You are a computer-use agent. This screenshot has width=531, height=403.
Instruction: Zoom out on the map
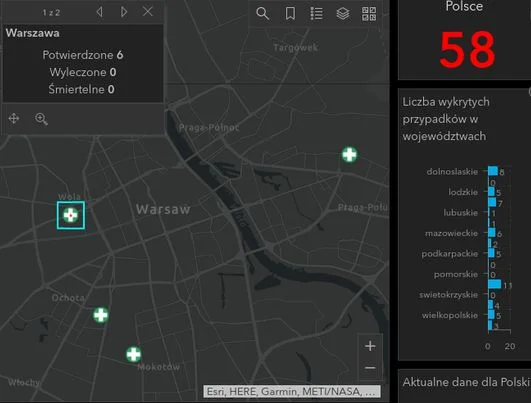370,368
